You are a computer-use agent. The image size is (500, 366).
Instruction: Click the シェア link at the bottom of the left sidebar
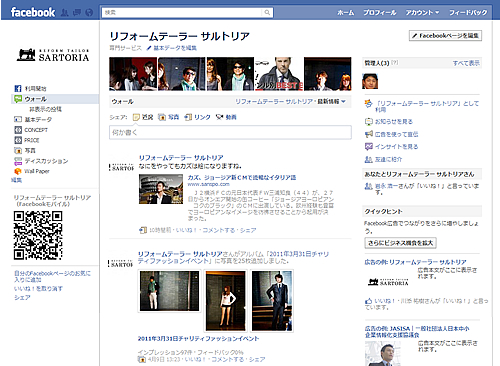point(22,297)
